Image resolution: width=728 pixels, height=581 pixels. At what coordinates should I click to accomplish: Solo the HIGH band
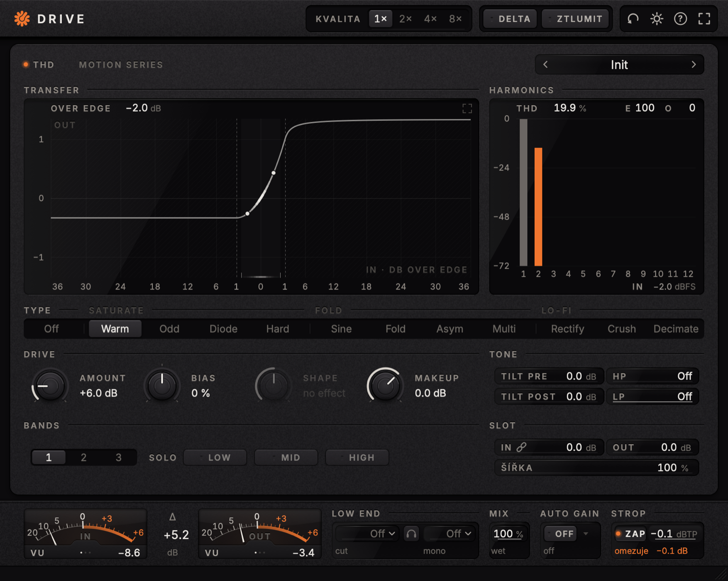(357, 457)
